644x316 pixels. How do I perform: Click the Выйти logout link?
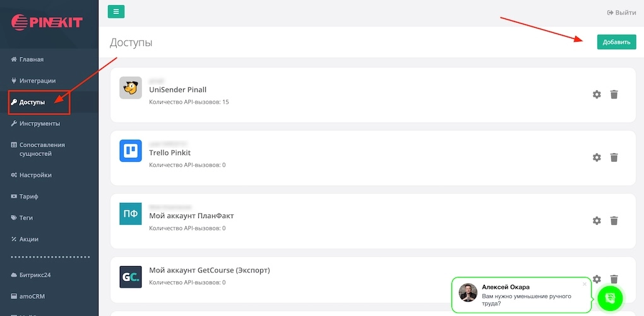621,13
